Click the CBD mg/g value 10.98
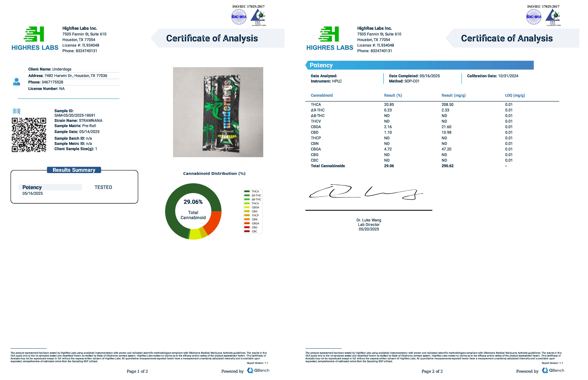588x380 pixels. [x=446, y=132]
